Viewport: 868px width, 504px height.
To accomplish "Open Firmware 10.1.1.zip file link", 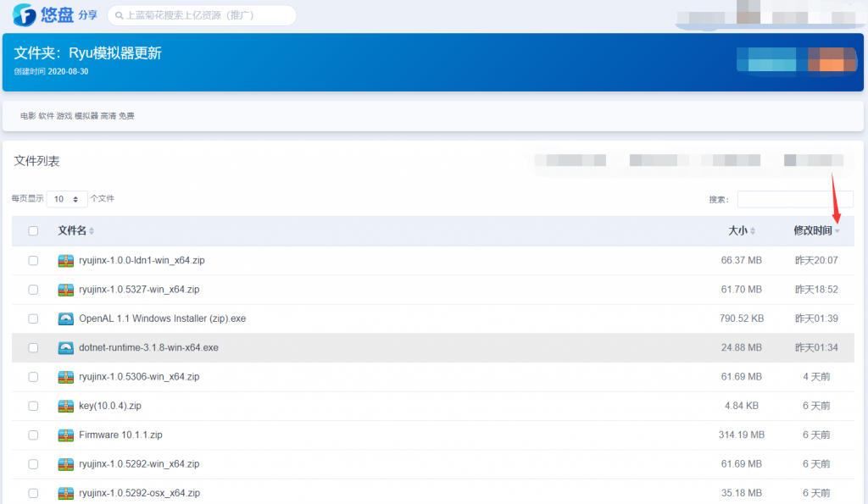I will click(x=120, y=435).
